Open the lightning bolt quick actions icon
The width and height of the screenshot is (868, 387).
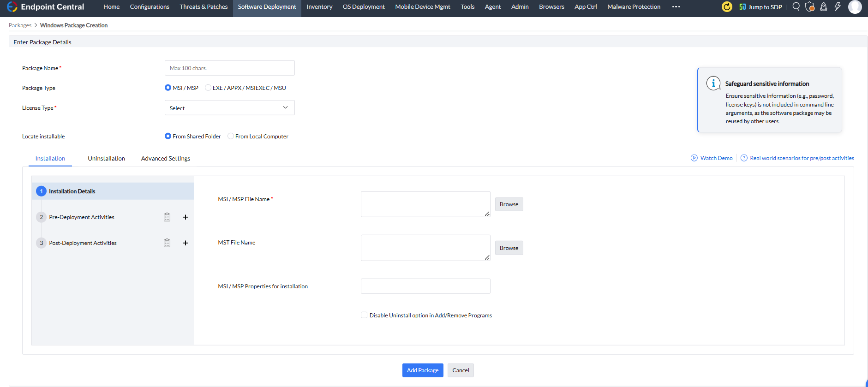838,6
